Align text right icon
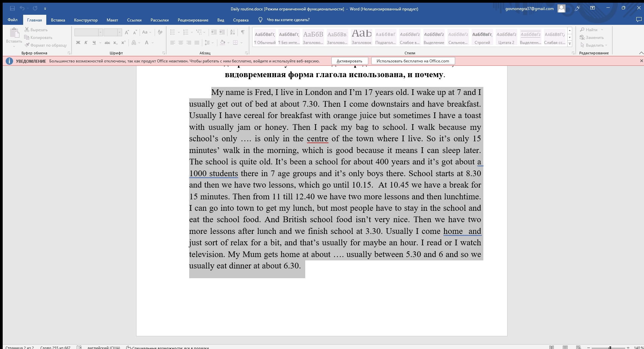The image size is (644, 349). (x=189, y=43)
